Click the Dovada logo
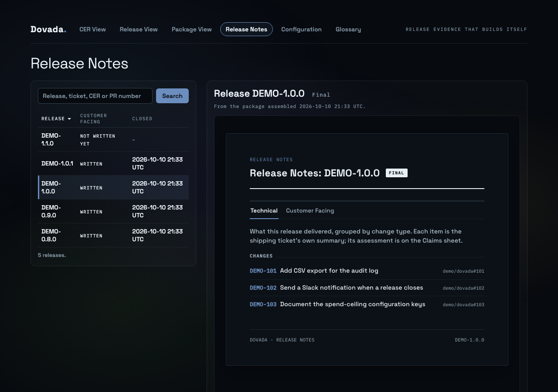 48,29
